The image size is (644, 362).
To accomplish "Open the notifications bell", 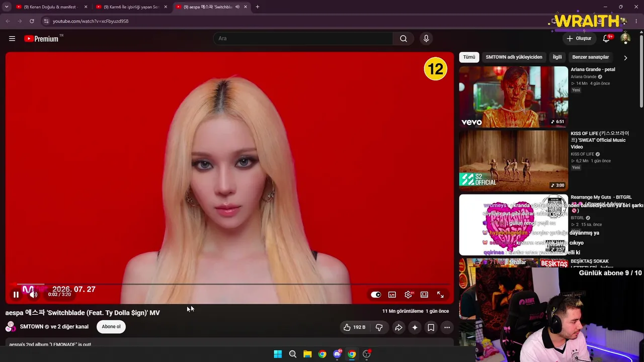I will coord(607,39).
